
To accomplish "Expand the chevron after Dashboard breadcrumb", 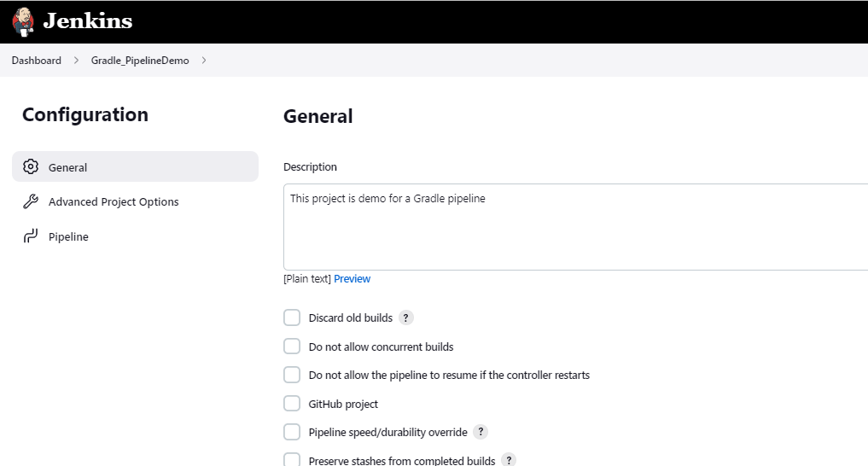I will (76, 61).
